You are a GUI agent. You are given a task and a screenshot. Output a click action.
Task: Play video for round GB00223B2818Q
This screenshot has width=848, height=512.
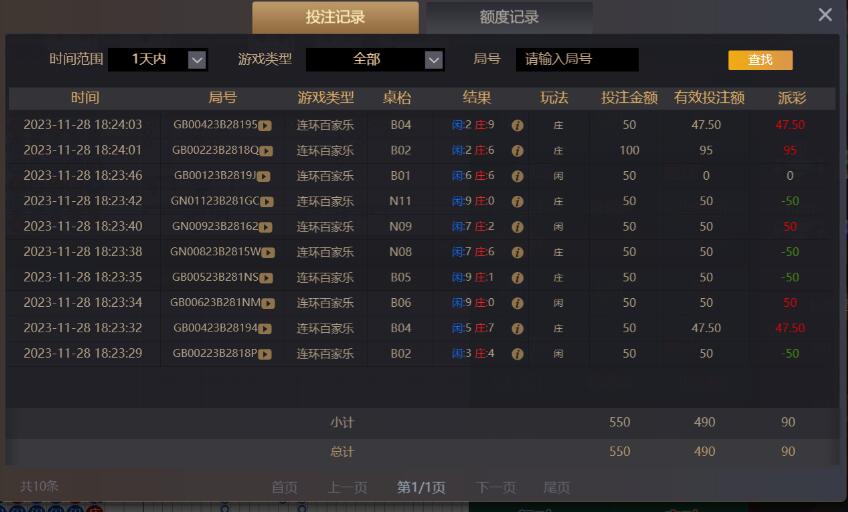(266, 151)
